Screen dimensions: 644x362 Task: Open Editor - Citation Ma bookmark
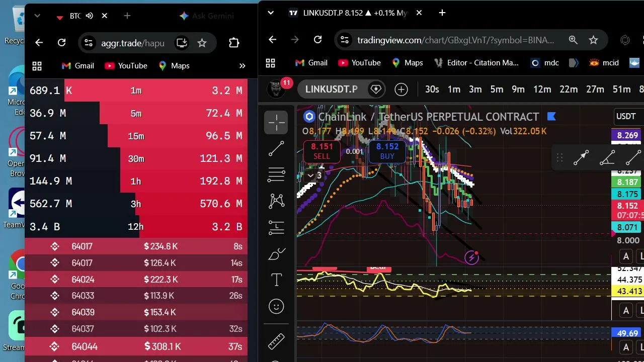point(475,63)
